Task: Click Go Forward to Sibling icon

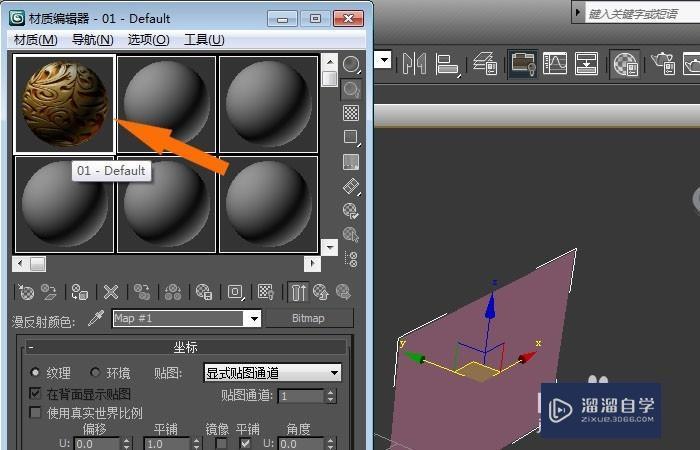Action: pyautogui.click(x=343, y=292)
